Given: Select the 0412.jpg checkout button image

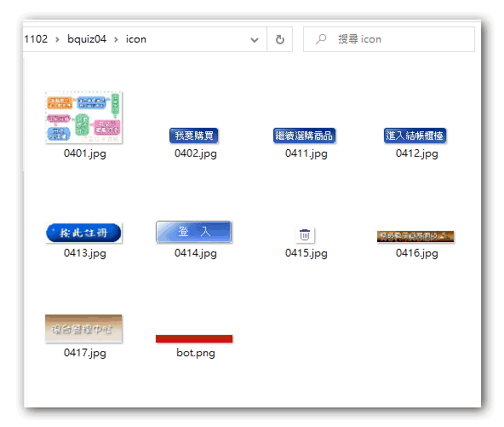Looking at the screenshot, I should click(415, 136).
